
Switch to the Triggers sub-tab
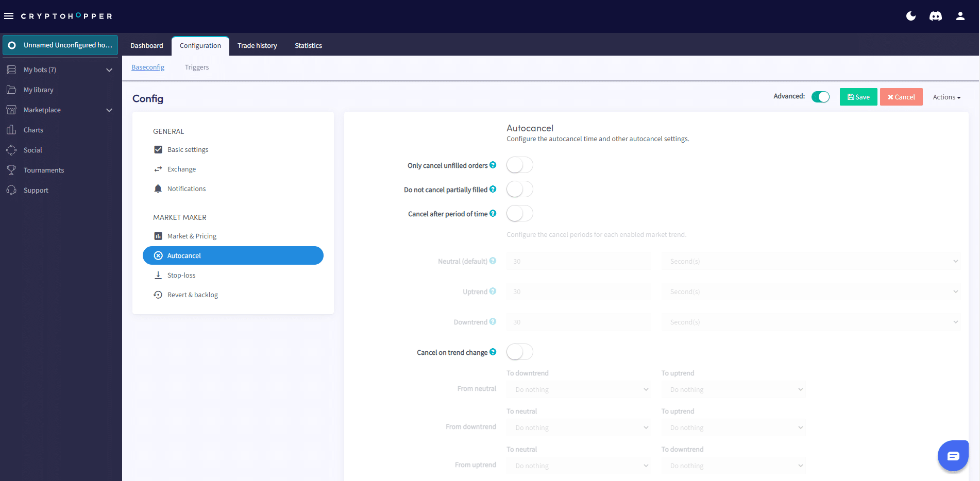click(x=197, y=67)
